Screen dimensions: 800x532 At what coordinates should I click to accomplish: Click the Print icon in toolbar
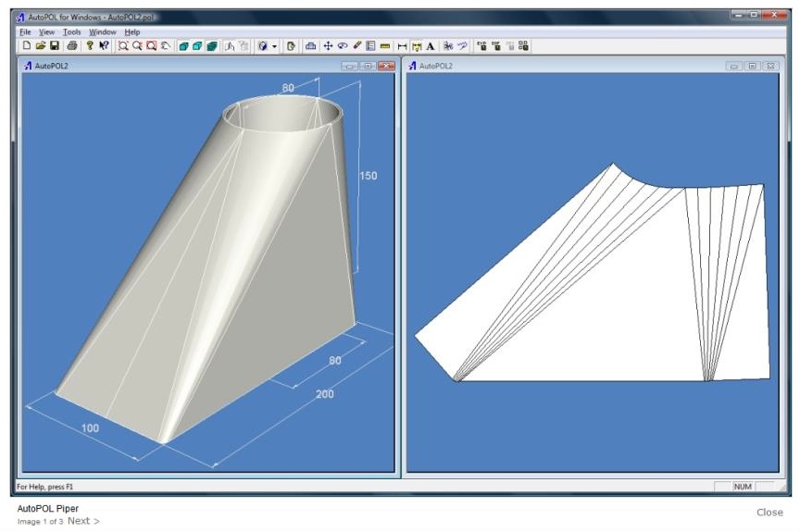point(72,45)
